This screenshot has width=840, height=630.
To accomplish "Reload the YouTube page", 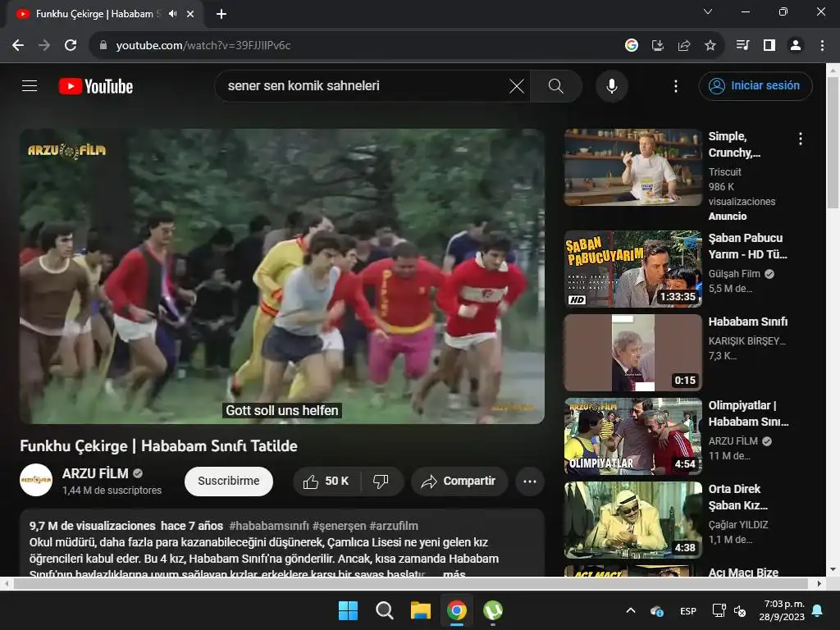I will [71, 45].
